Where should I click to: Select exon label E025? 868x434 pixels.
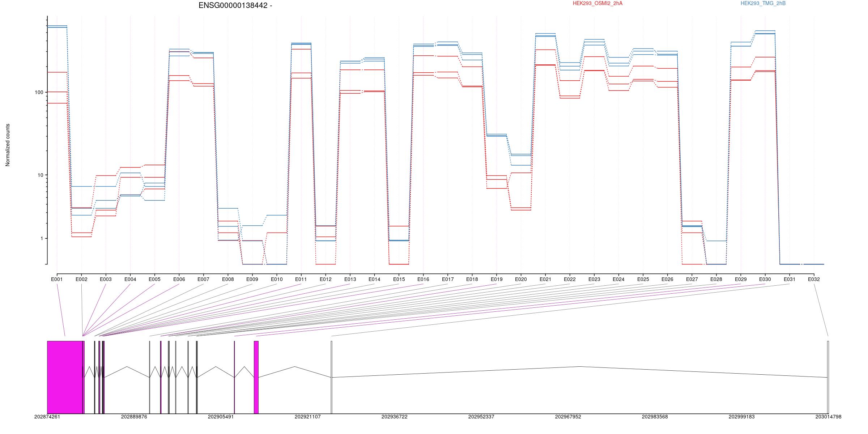[643, 279]
